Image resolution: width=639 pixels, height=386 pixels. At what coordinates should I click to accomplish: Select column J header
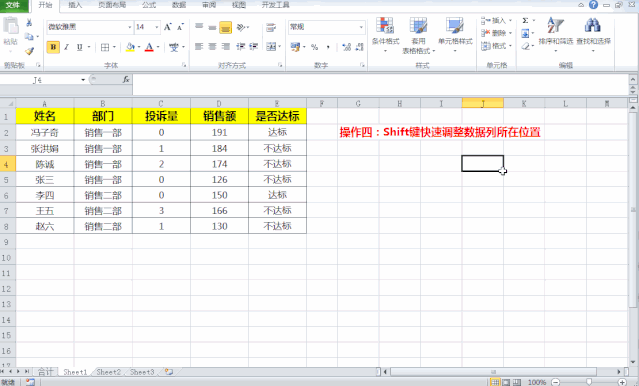pos(483,103)
